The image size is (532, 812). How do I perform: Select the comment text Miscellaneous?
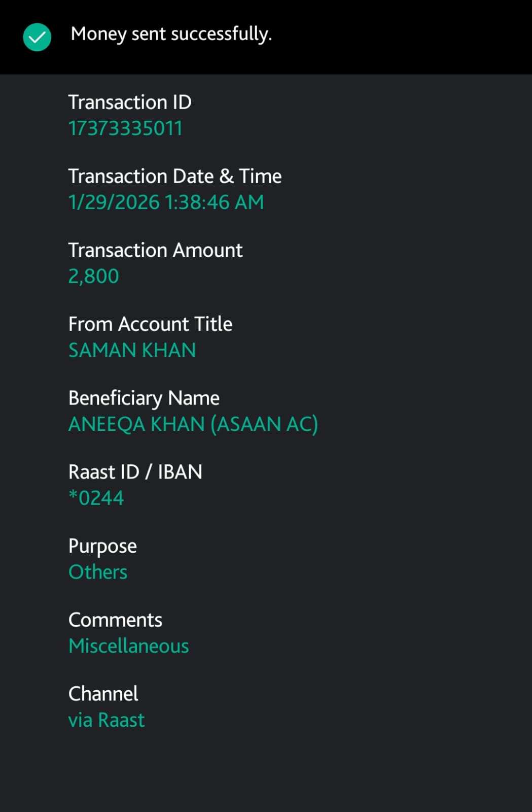click(x=129, y=646)
